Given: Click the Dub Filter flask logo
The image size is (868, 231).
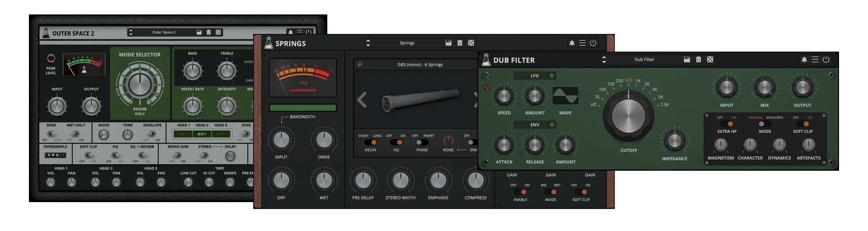Looking at the screenshot, I should click(x=486, y=60).
